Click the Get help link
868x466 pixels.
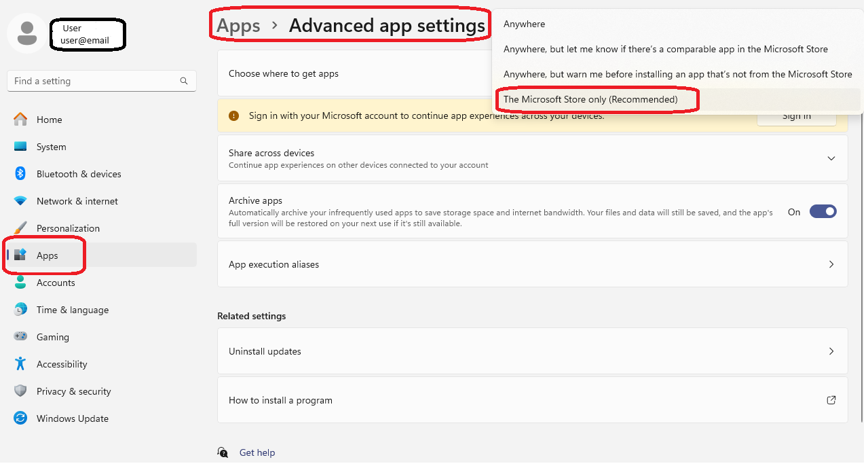coord(257,452)
